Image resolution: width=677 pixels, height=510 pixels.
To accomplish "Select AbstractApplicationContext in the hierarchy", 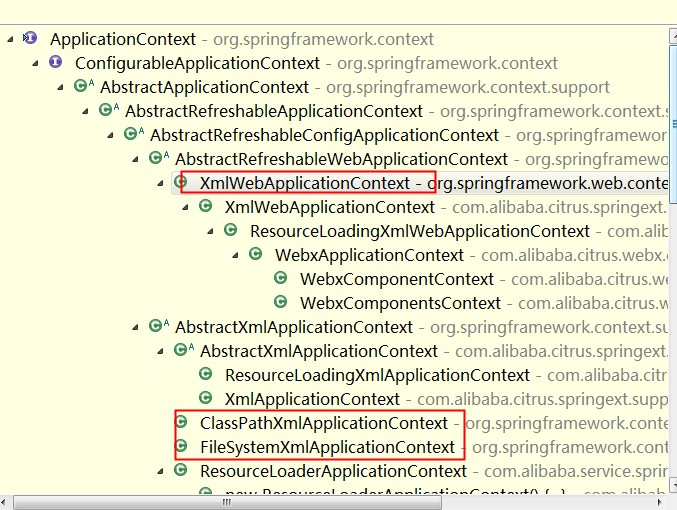I will click(x=204, y=87).
